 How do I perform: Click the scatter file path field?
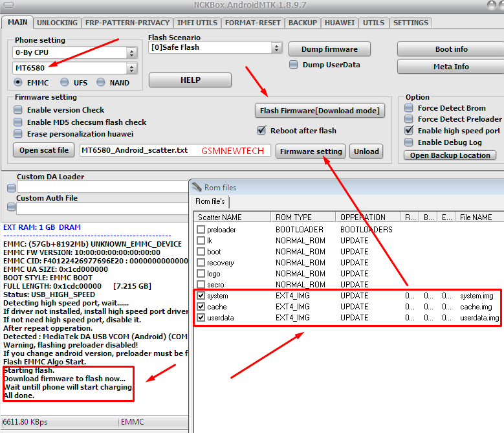click(x=175, y=150)
